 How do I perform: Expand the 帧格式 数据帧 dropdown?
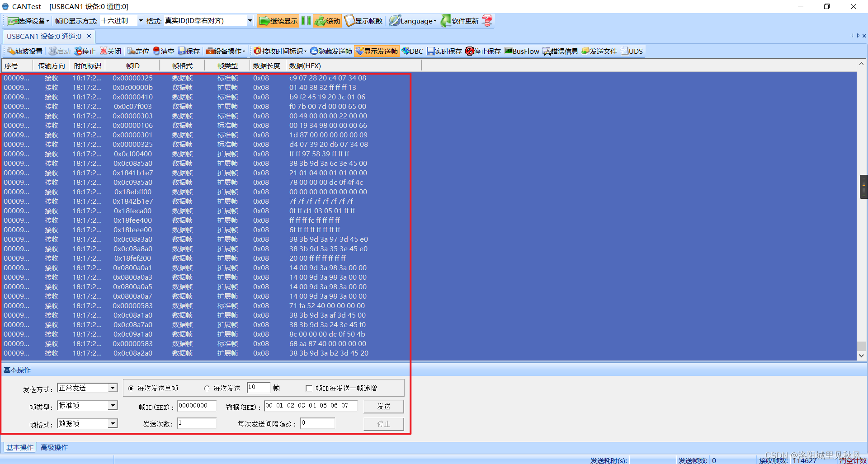point(113,423)
